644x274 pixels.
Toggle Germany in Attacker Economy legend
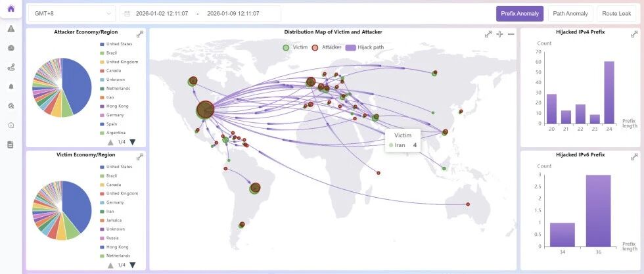pos(111,115)
